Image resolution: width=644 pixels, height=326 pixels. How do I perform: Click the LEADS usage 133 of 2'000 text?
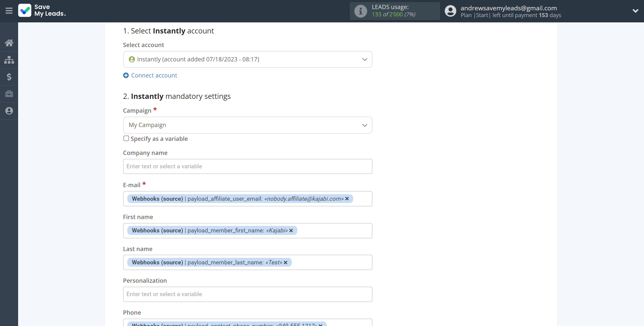click(x=394, y=15)
